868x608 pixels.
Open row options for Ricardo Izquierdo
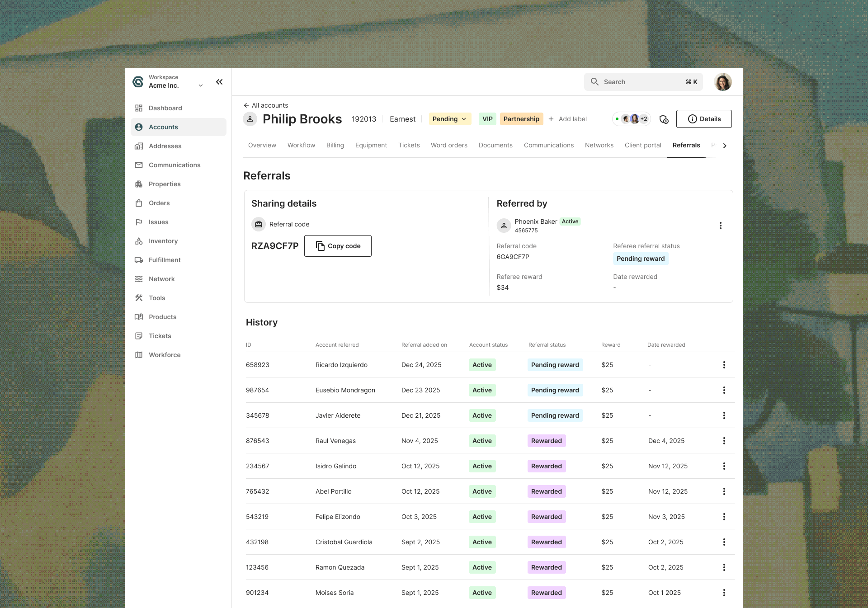coord(724,365)
